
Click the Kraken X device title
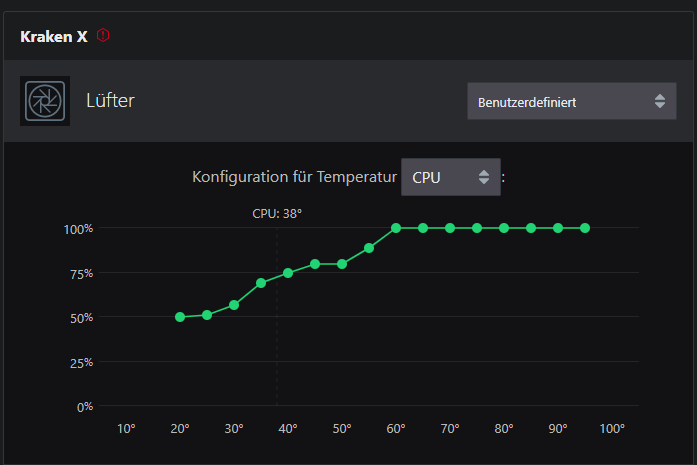coord(54,36)
